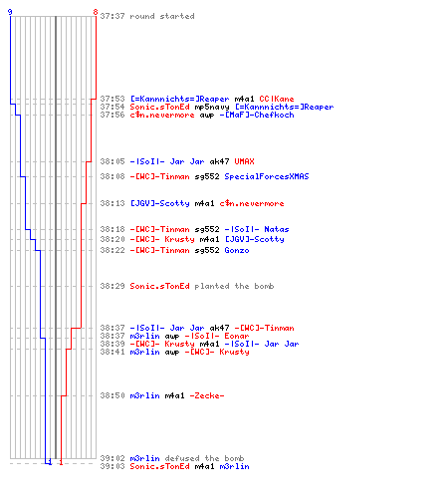This screenshot has height=498, width=448.
Task: Click the 38:41 timestamp row
Action: 174,352
